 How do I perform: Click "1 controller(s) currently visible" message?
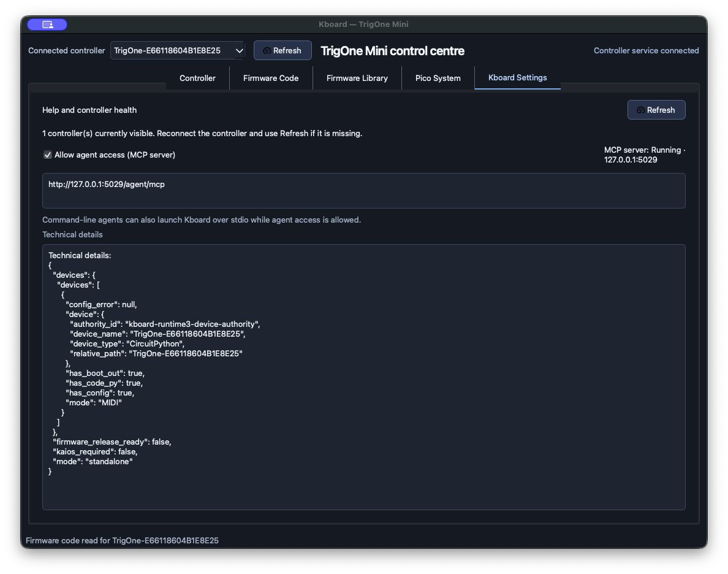click(x=202, y=134)
